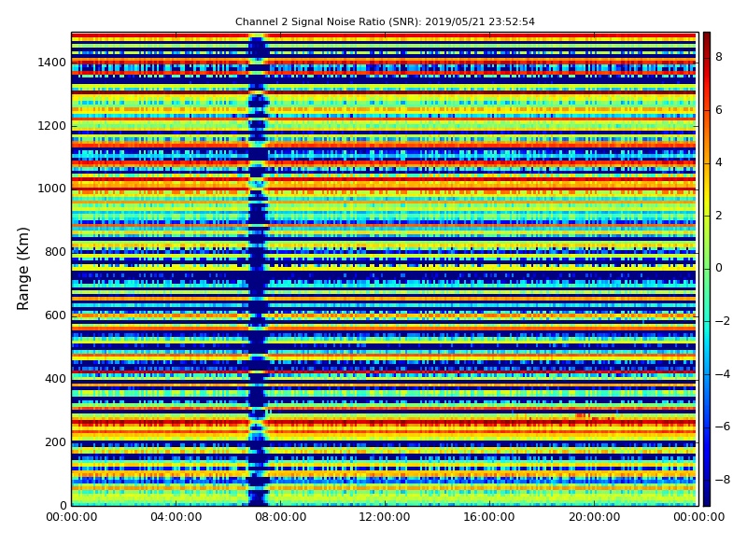Image resolution: width=747 pixels, height=560 pixels.
Task: Click the dark red top of the colorbar
Action: click(707, 37)
